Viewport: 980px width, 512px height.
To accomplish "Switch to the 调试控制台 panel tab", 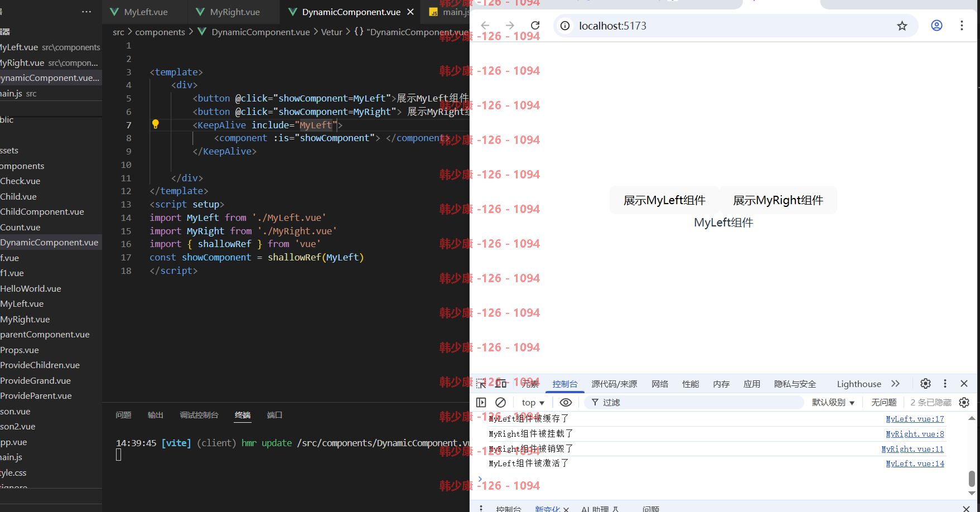I will click(x=199, y=415).
